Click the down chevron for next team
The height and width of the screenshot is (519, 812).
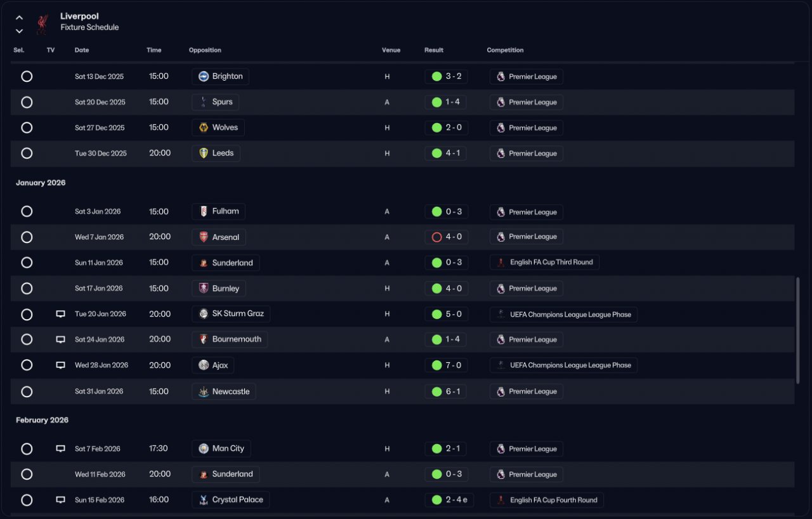(19, 30)
